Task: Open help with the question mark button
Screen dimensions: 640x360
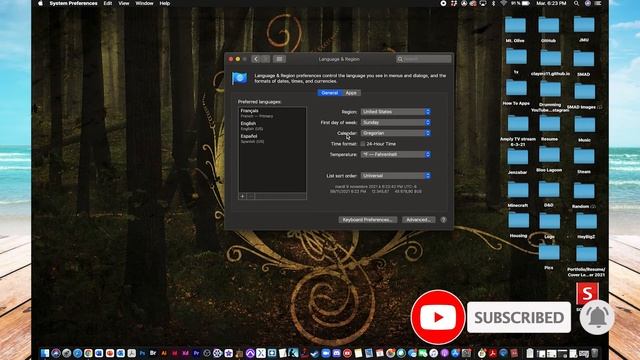Action: coord(444,220)
